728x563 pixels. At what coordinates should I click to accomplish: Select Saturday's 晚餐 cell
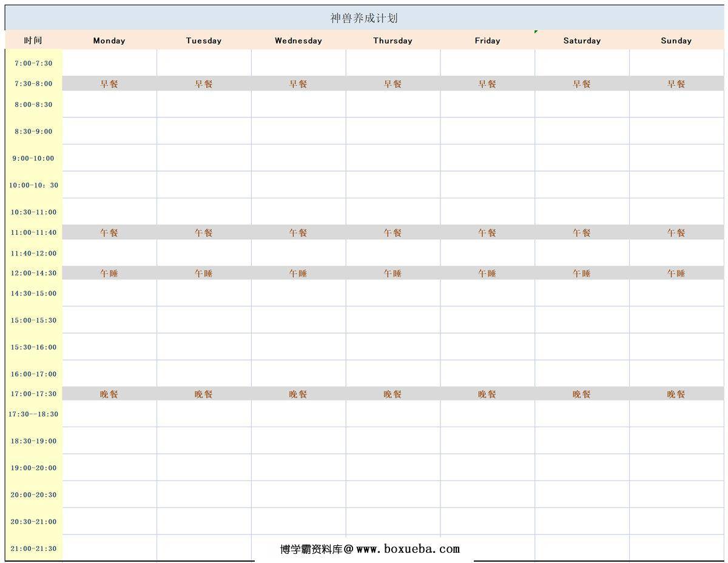coord(582,394)
